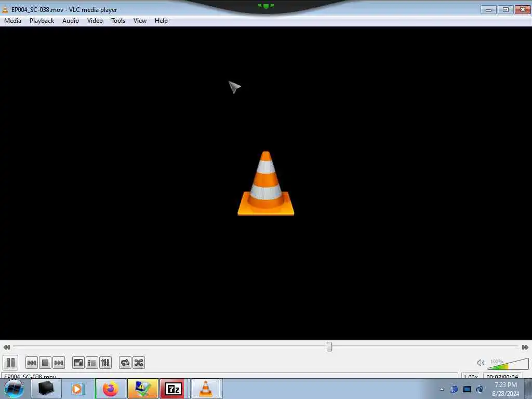The image size is (532, 399).
Task: Open the warning-badged monitor taskbar app
Action: click(x=142, y=389)
